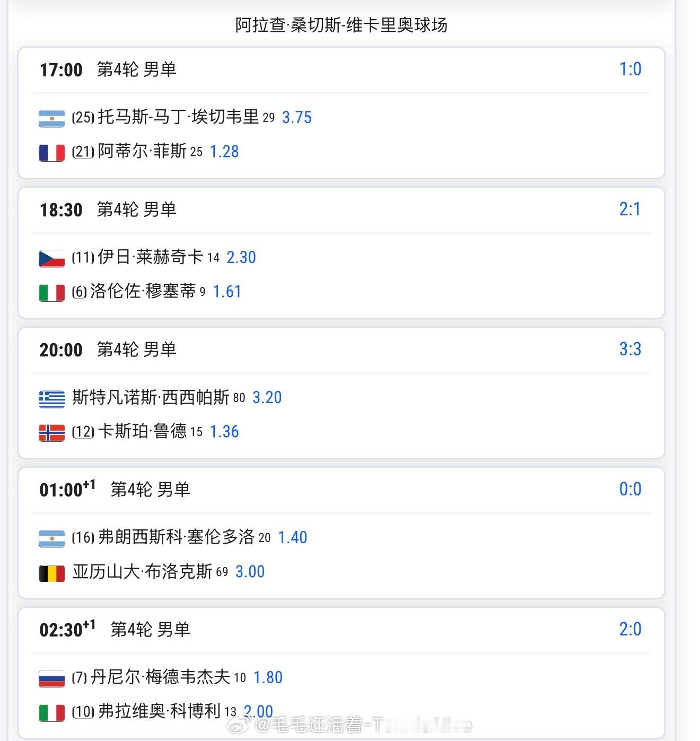This screenshot has height=741, width=700.
Task: Open head-to-head score 2:0
Action: [x=630, y=629]
